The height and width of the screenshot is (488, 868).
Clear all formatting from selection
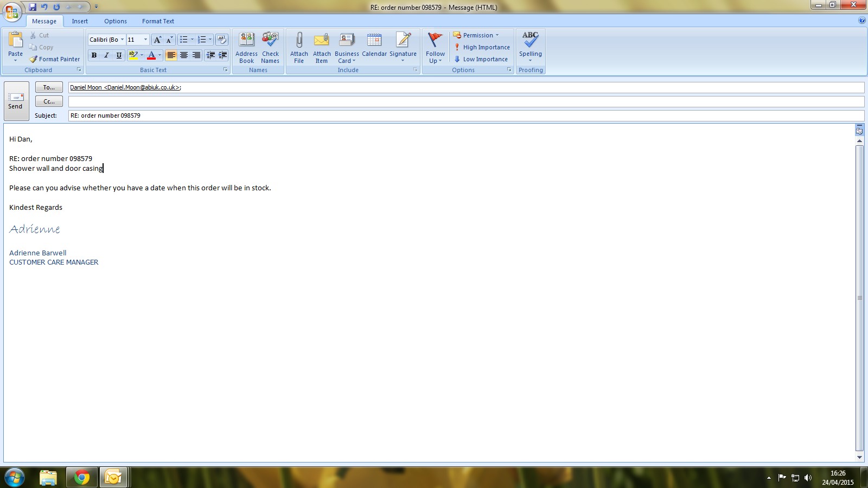click(221, 40)
